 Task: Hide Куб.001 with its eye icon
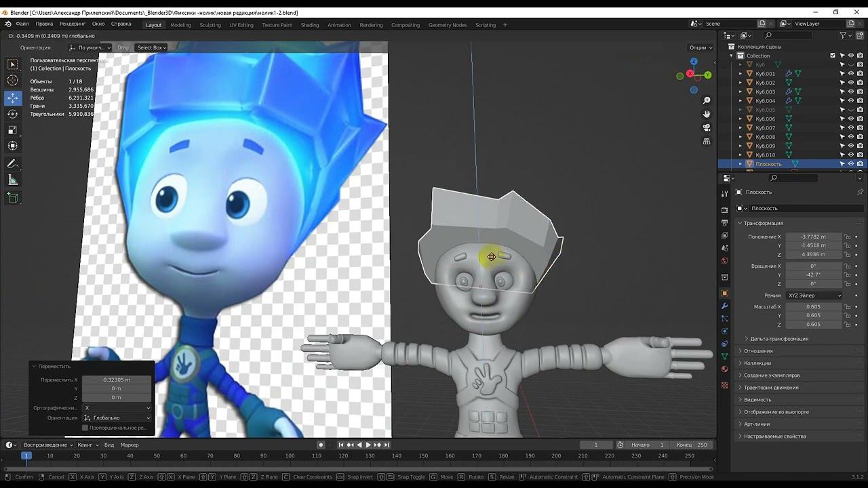tap(851, 74)
